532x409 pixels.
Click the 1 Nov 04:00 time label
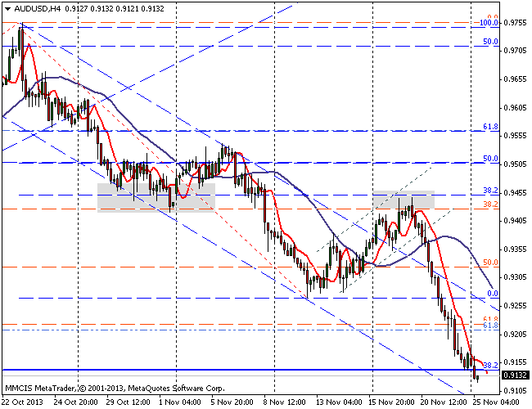pyautogui.click(x=180, y=402)
